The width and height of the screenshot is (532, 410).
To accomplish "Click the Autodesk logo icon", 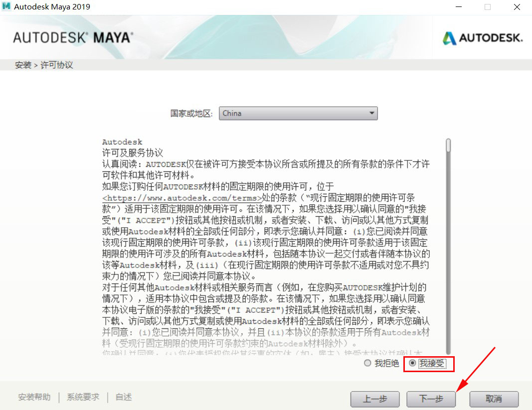I will click(449, 38).
